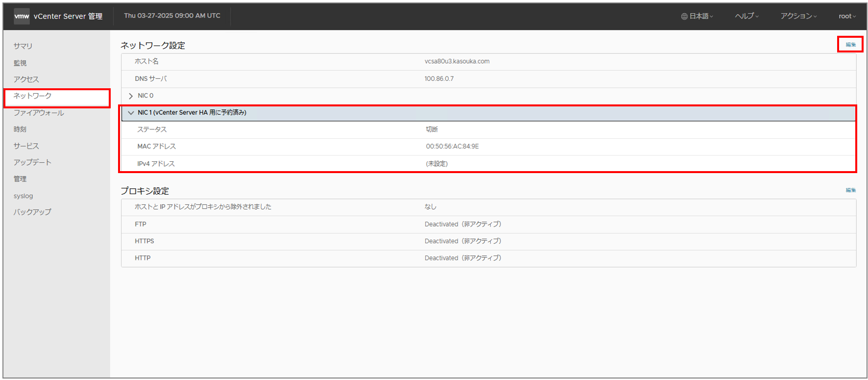Select ネットワーク in sidebar
Screen dimensions: 868x380
point(32,96)
